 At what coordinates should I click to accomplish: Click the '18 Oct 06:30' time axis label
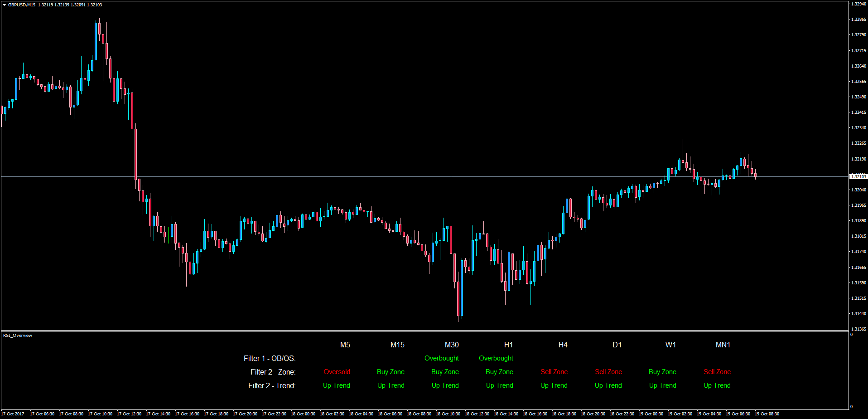click(x=390, y=414)
